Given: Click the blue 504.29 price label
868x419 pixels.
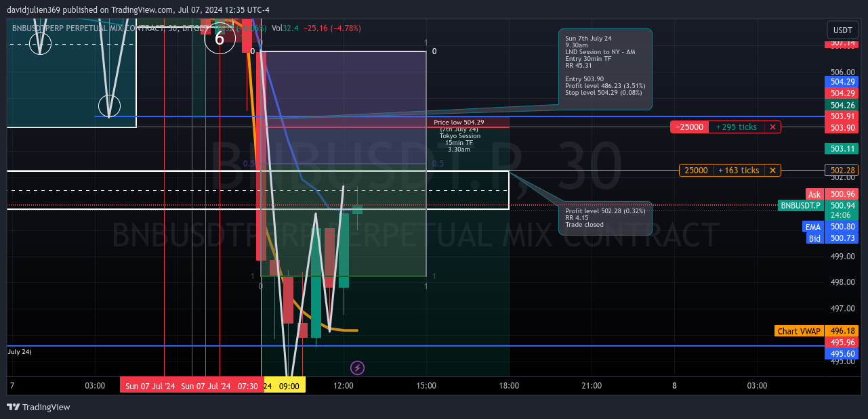Looking at the screenshot, I should pos(842,81).
